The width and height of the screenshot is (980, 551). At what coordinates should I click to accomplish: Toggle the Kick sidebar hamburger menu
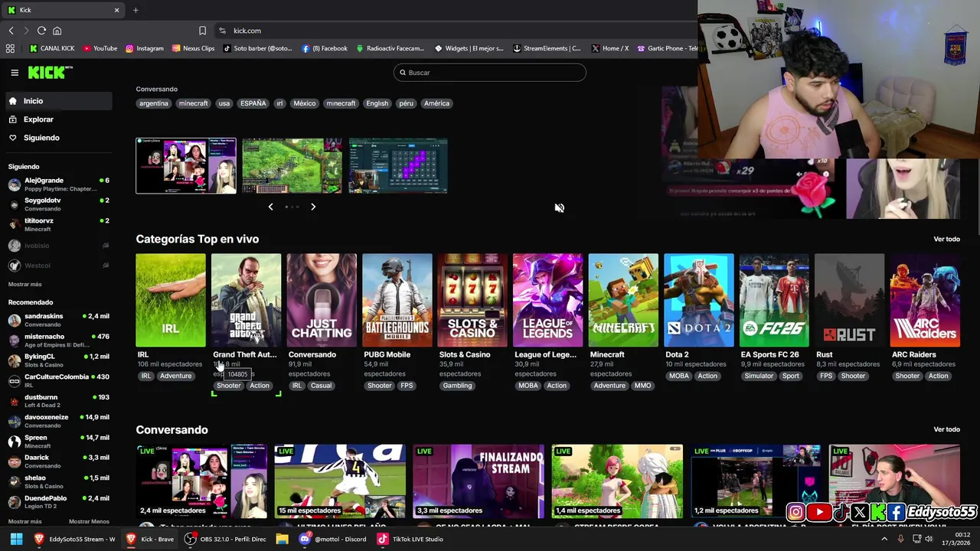(x=15, y=73)
